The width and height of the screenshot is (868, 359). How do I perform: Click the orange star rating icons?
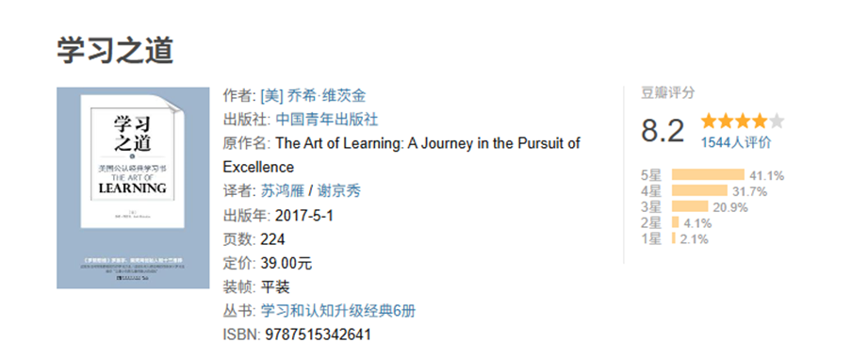pyautogui.click(x=734, y=121)
